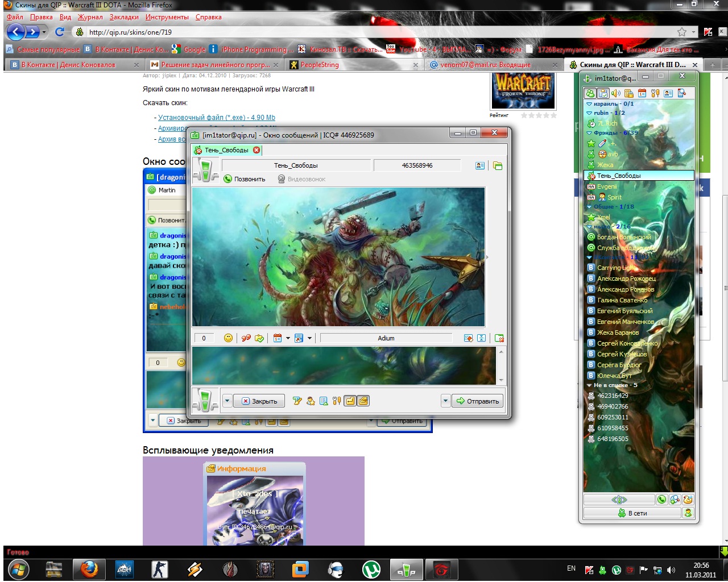
Task: Select the Тень_Свободы chat tab
Action: coord(227,150)
